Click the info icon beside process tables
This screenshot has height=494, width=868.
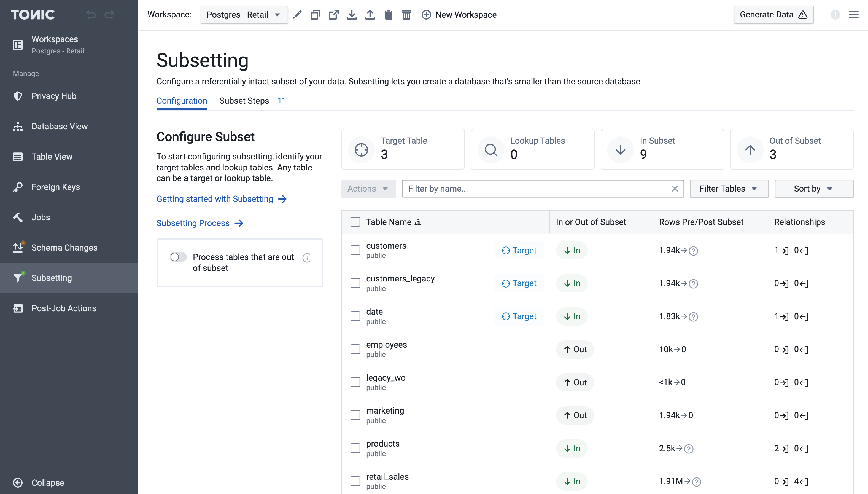point(306,258)
